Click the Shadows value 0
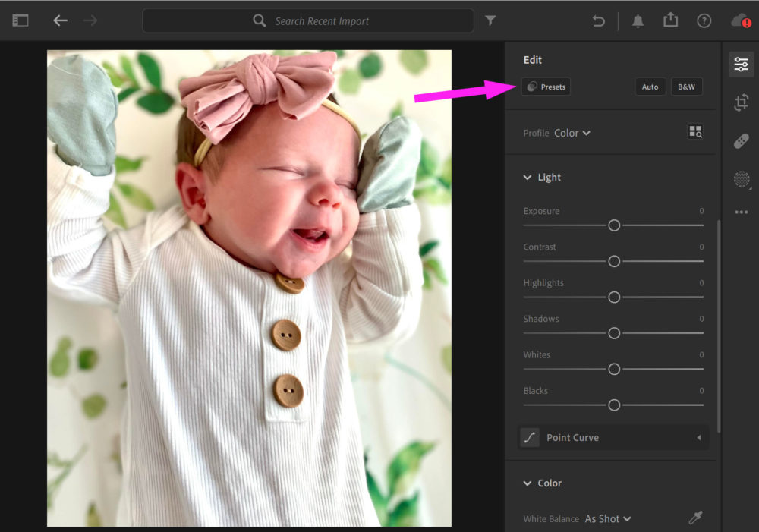759x532 pixels. (701, 319)
